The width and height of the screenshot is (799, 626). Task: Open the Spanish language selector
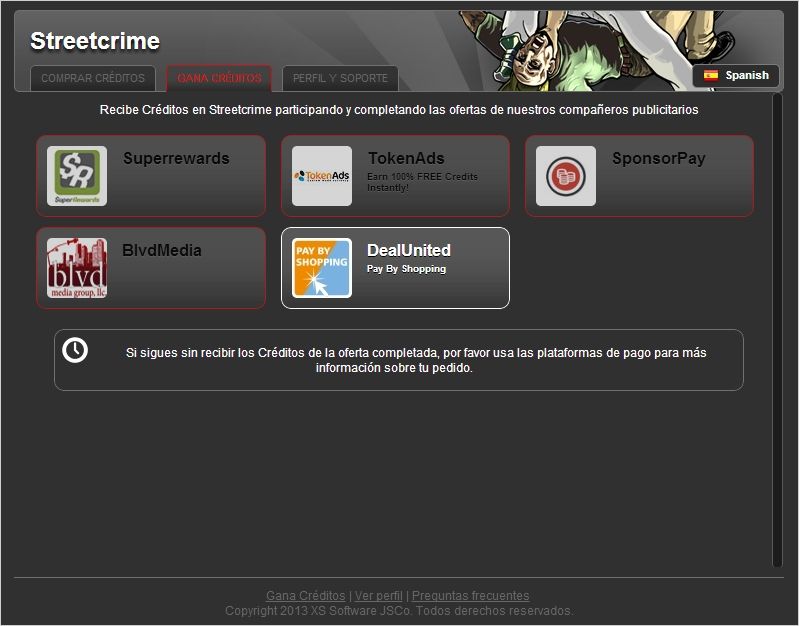pos(736,75)
